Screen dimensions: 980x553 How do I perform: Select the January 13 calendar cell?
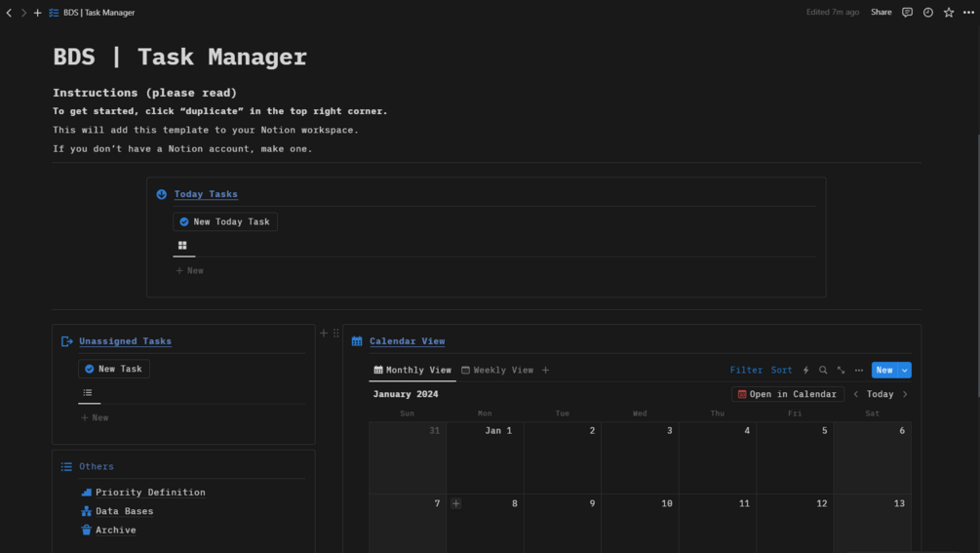[x=873, y=524]
